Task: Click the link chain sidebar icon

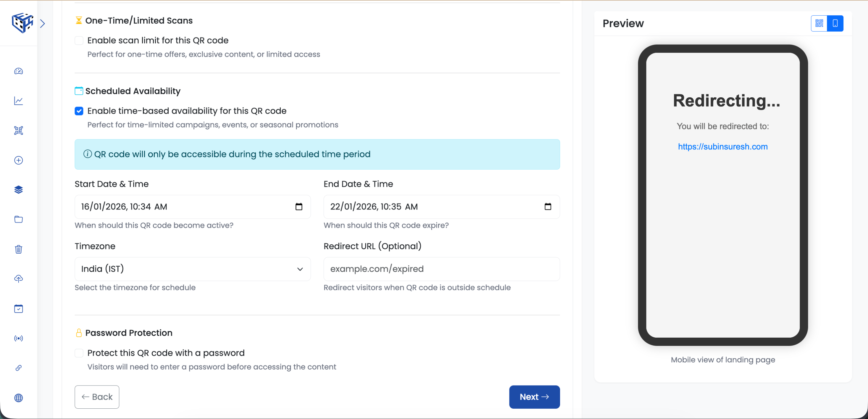Action: (x=19, y=368)
